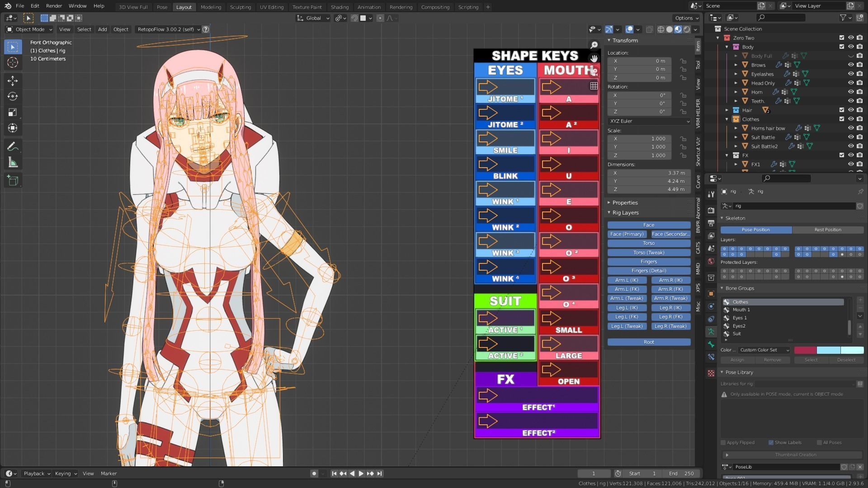Expand the Properties panel in sidebar
The height and width of the screenshot is (488, 868).
coord(625,203)
